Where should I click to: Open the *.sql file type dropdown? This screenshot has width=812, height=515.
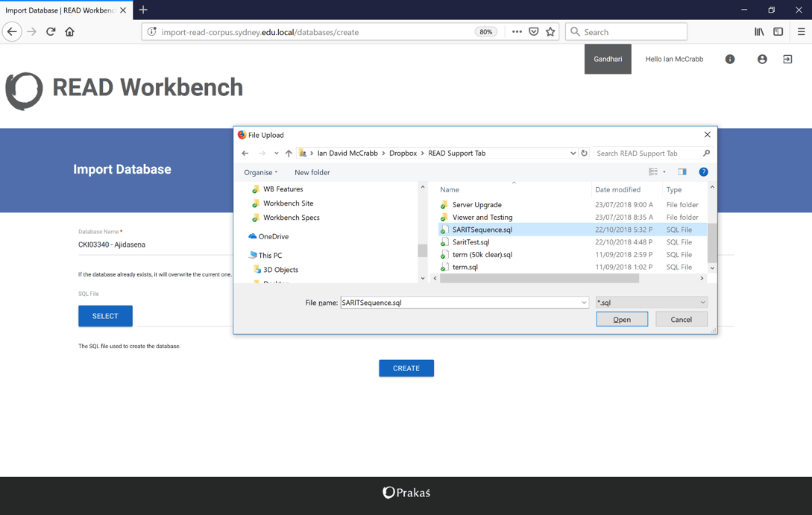pos(652,303)
